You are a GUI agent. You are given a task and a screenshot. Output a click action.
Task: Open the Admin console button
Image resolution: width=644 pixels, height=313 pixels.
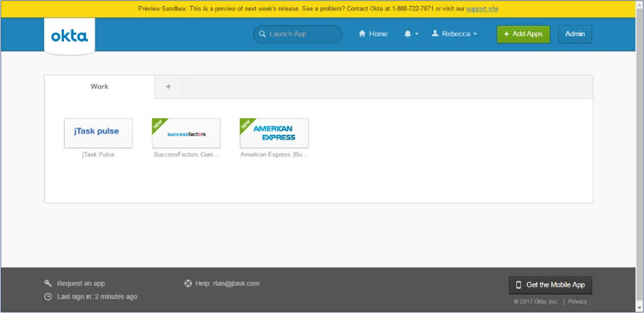click(x=575, y=34)
